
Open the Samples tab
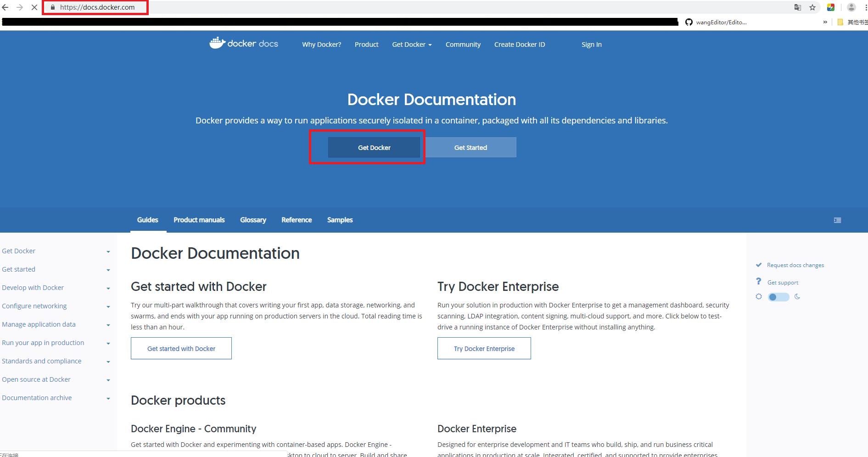tap(340, 220)
